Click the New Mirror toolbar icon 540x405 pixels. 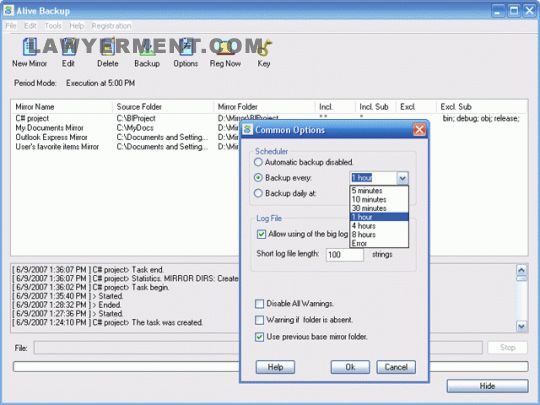coord(30,47)
